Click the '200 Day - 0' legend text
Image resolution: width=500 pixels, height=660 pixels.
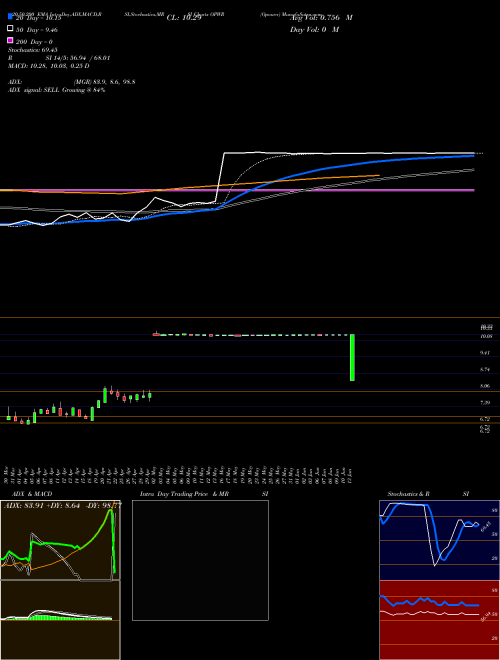[34, 42]
